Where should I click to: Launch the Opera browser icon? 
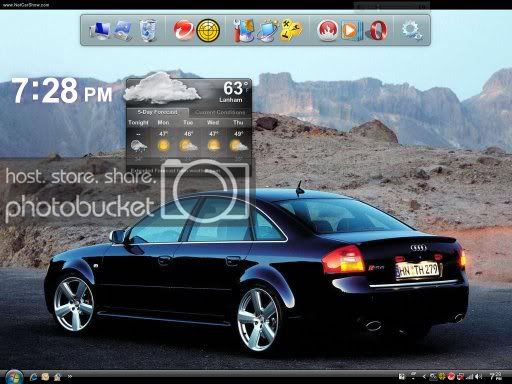378,30
